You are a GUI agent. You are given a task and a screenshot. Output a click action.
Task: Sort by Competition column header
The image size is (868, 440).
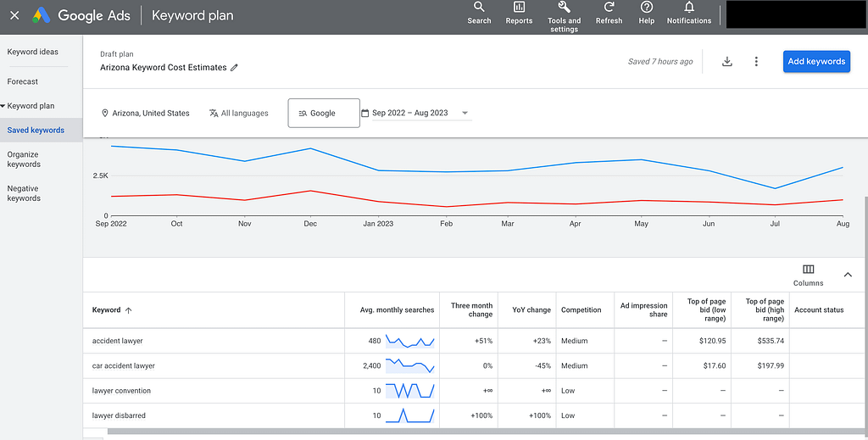click(581, 310)
